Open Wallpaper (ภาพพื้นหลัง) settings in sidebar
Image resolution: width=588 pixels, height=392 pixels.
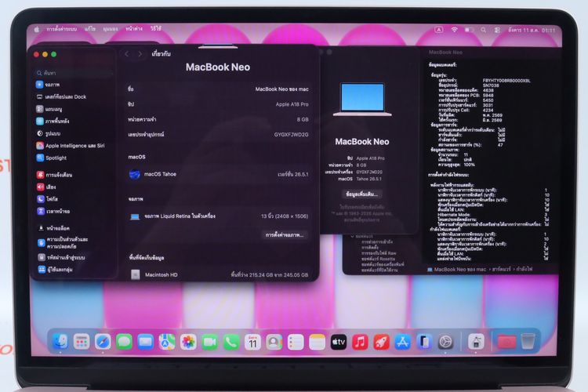[x=53, y=122]
